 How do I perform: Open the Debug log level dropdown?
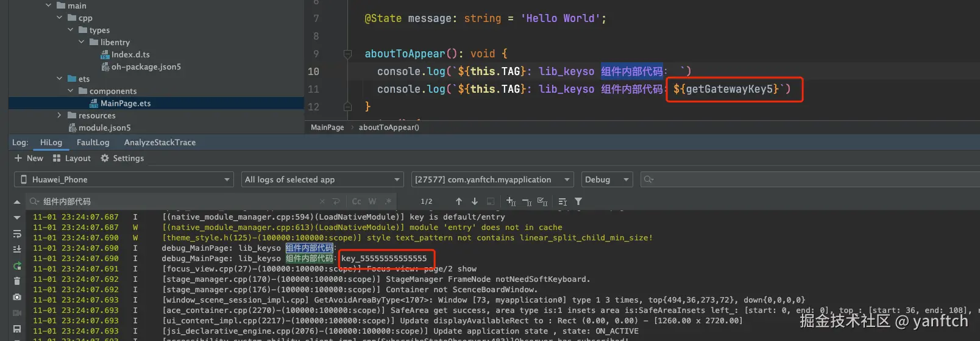point(607,179)
